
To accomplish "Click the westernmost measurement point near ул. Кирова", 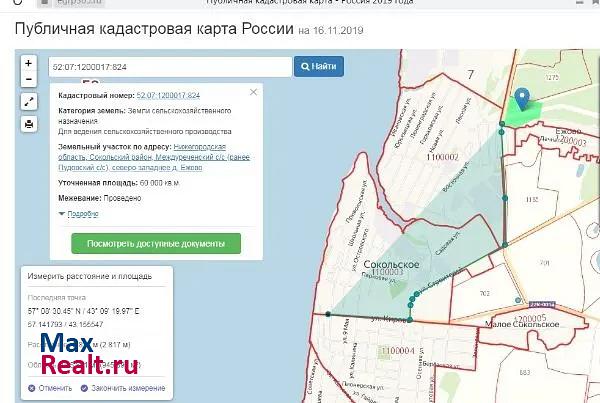I will point(327,315).
